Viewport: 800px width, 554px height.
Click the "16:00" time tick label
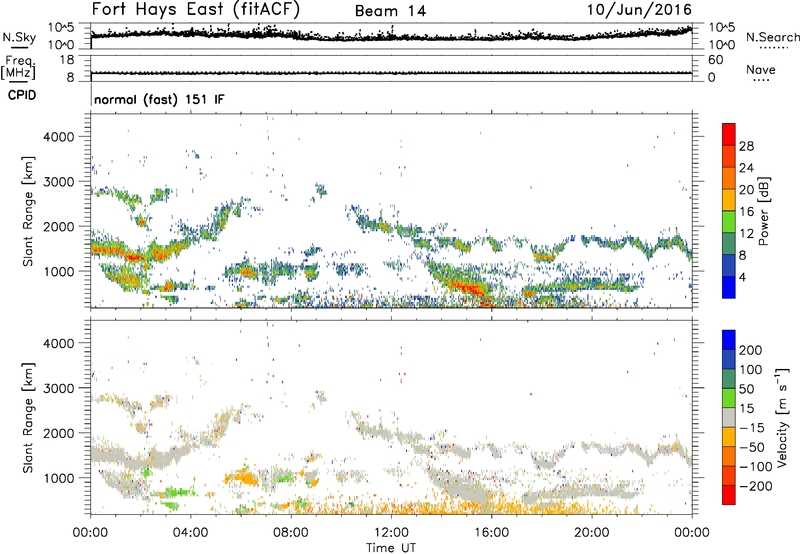tap(491, 533)
